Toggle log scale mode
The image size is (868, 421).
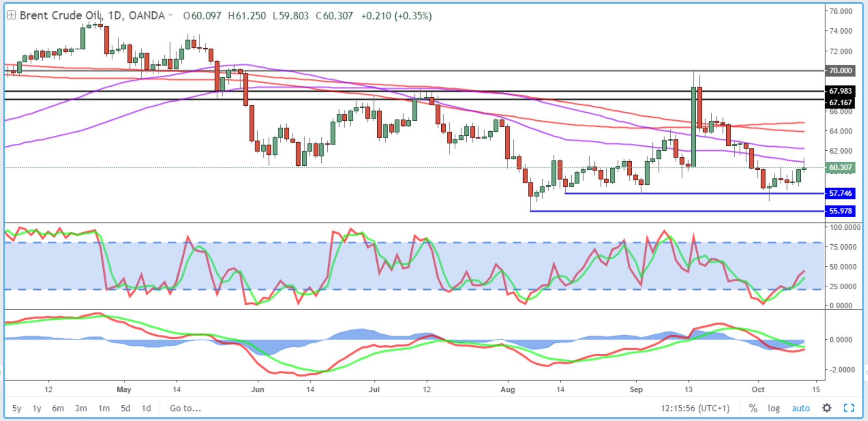coord(774,408)
